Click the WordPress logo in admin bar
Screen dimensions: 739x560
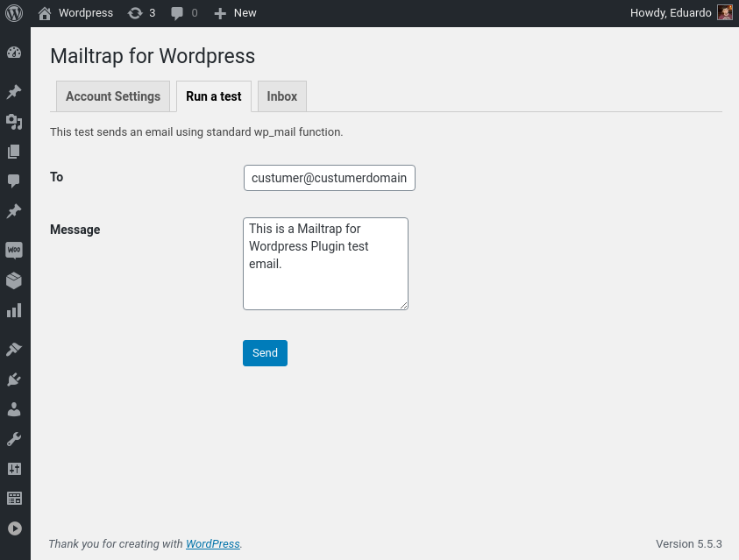(x=14, y=13)
